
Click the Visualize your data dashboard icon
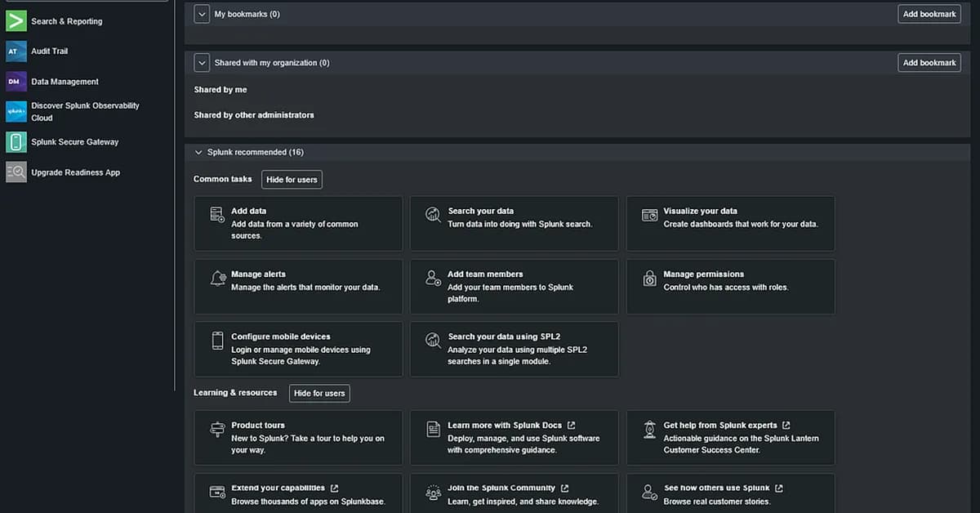(650, 215)
